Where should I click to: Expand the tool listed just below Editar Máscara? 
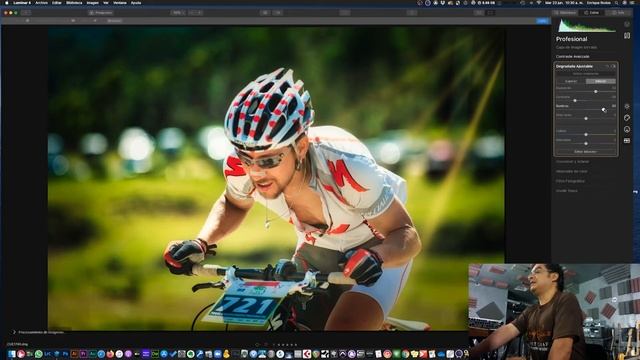572,162
